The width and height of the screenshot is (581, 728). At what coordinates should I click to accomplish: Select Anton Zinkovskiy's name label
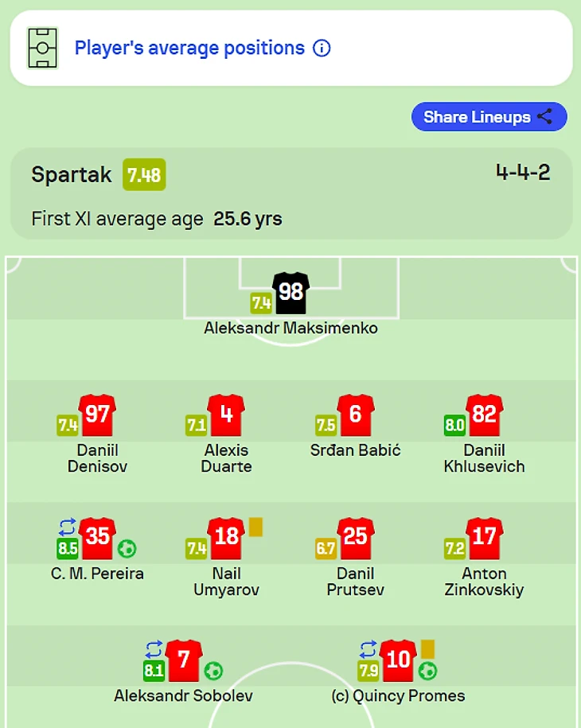point(484,582)
